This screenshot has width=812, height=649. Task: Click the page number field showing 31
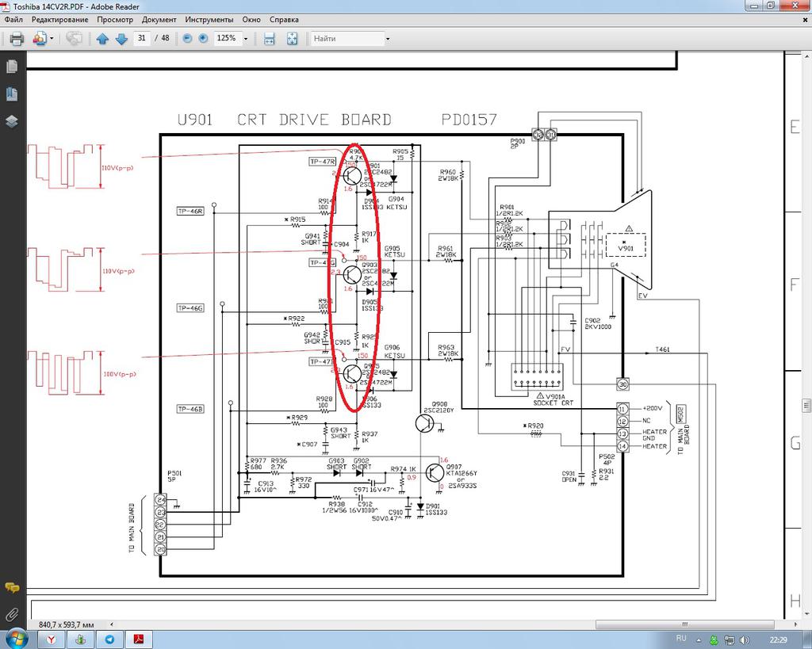click(x=141, y=38)
